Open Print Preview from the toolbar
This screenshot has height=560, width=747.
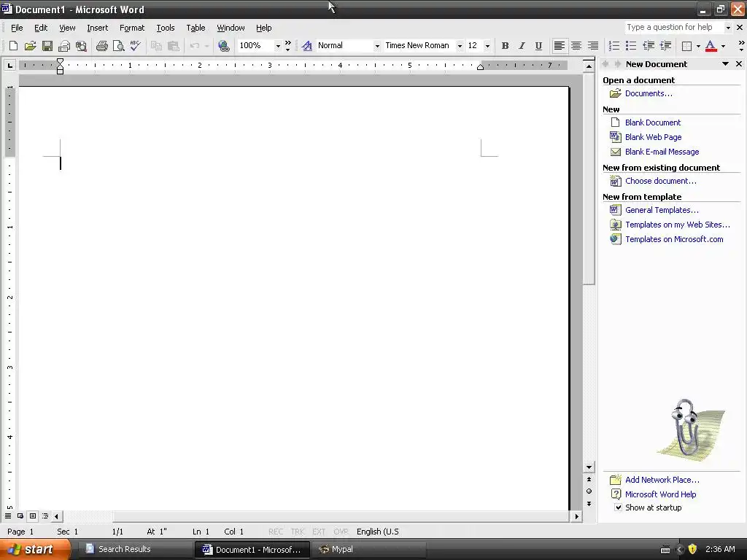(118, 46)
